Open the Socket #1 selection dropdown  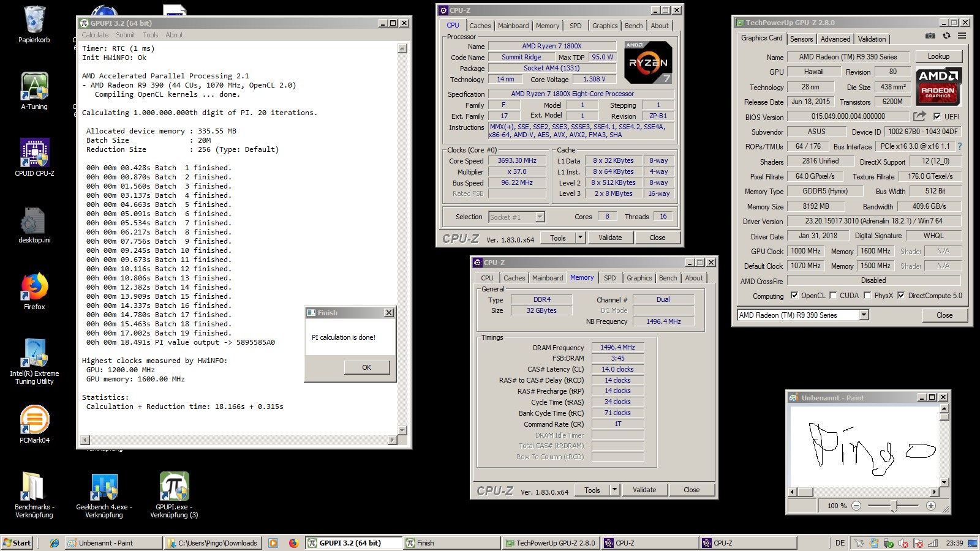(540, 217)
